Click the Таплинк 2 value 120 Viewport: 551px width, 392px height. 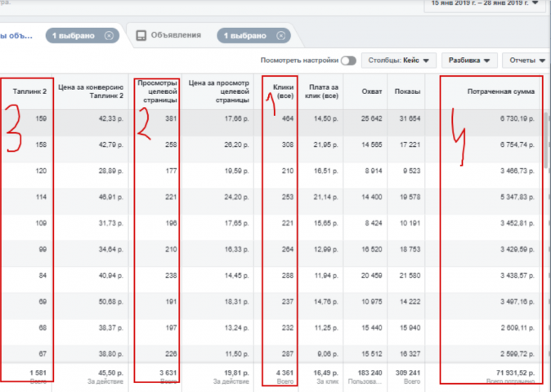(x=41, y=171)
